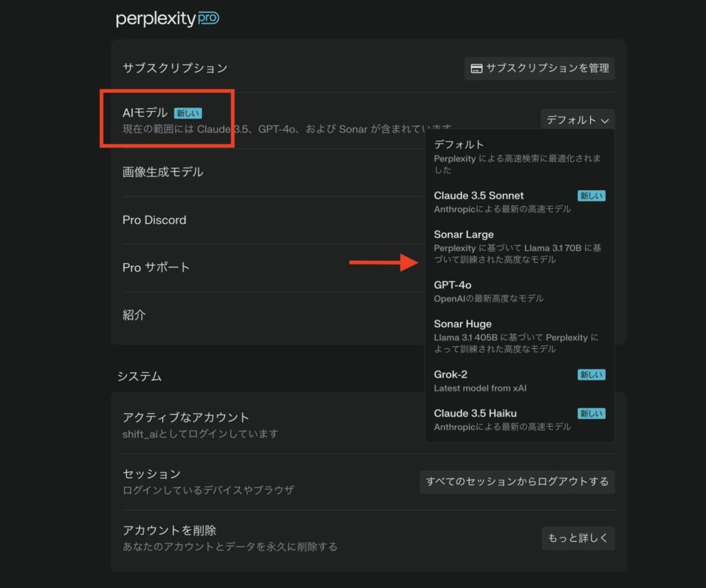This screenshot has width=706, height=588.
Task: Click the もっと詳しく button
Action: [x=578, y=538]
